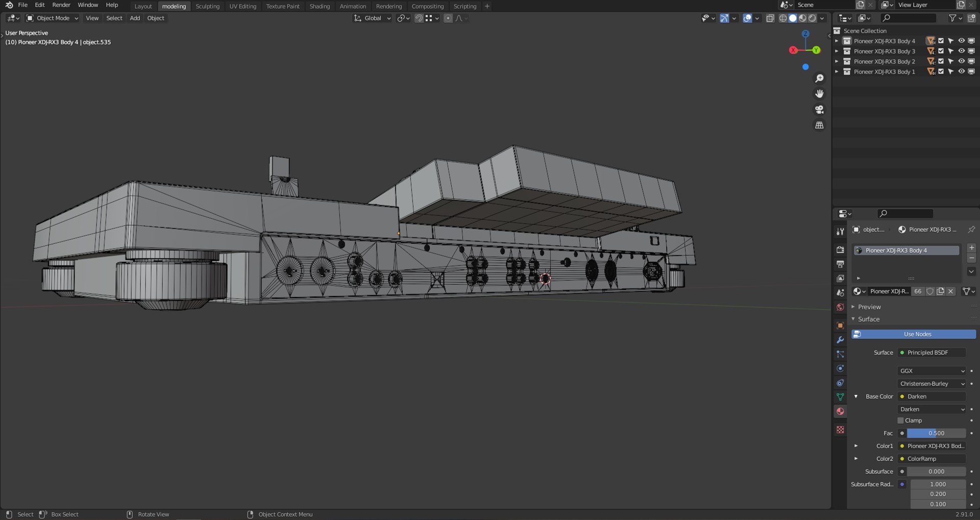The width and height of the screenshot is (980, 520).
Task: Select material preview viewport shading
Action: point(802,18)
